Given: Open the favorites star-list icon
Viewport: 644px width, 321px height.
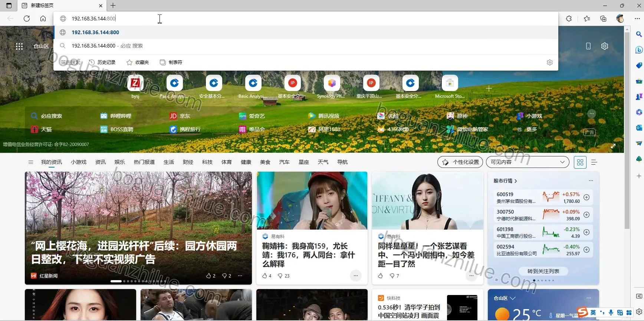Looking at the screenshot, I should [x=587, y=19].
